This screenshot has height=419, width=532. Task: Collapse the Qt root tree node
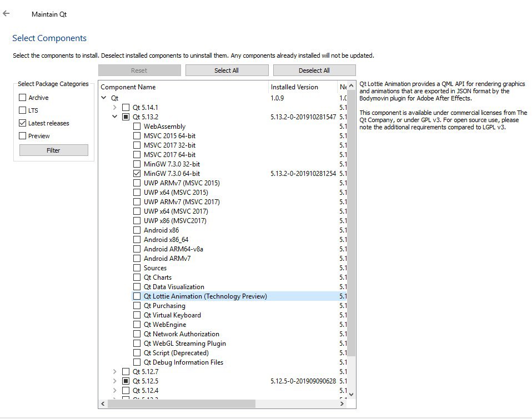pyautogui.click(x=104, y=98)
